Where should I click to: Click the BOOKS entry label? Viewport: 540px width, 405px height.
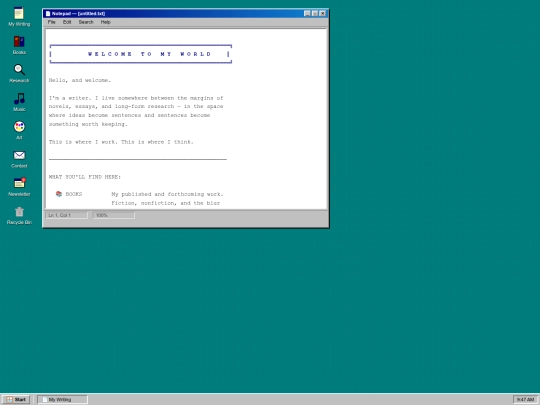tap(74, 194)
